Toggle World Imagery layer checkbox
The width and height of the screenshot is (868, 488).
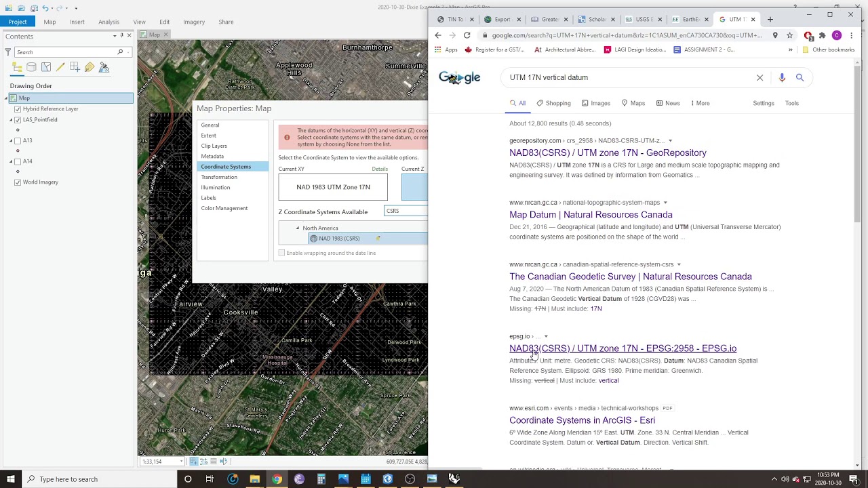[x=18, y=182]
